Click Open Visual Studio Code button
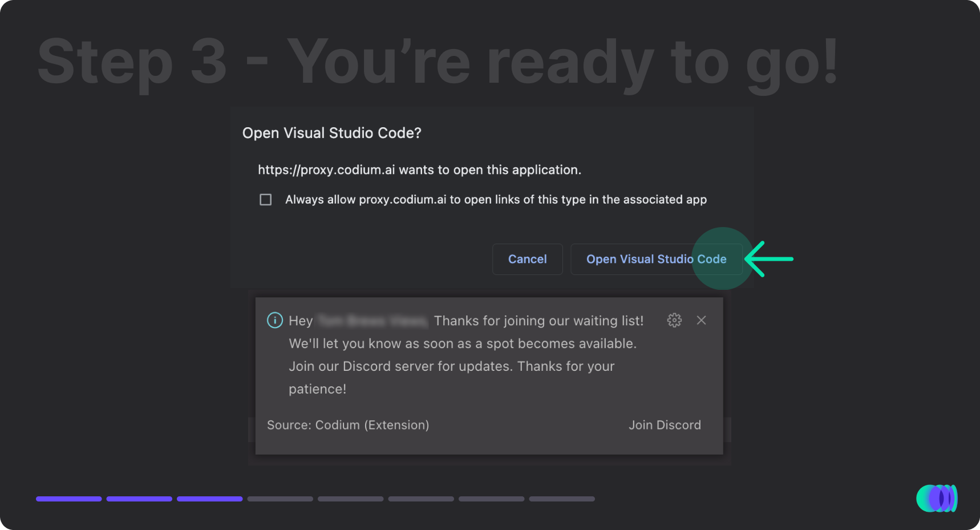Screen dimensions: 980x530 [x=656, y=259]
